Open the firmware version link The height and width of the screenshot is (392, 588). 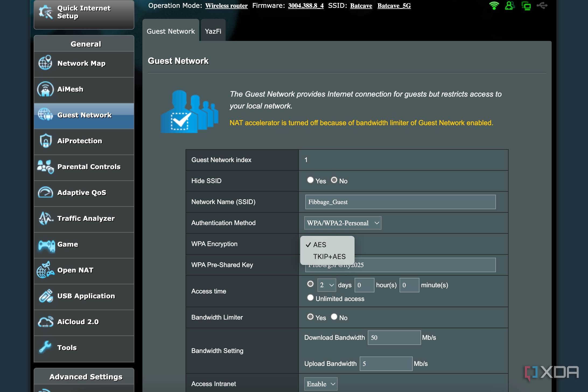[305, 6]
